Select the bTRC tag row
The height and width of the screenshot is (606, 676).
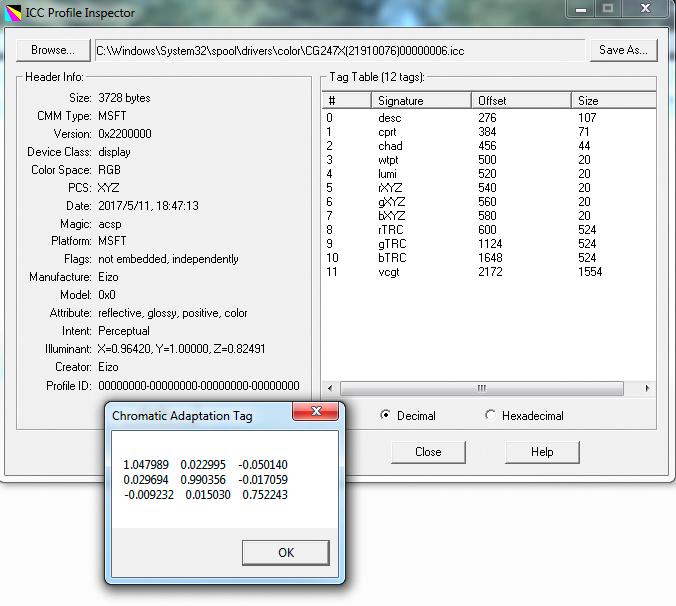pyautogui.click(x=489, y=258)
